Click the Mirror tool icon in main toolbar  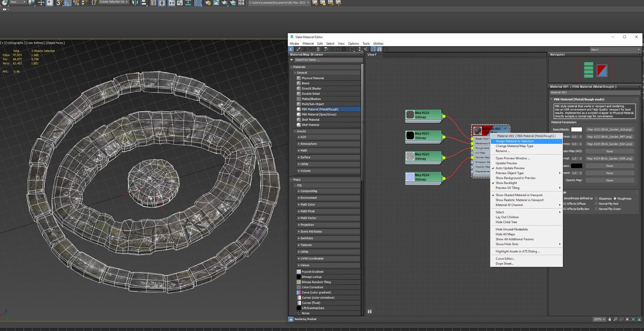pos(135,3)
